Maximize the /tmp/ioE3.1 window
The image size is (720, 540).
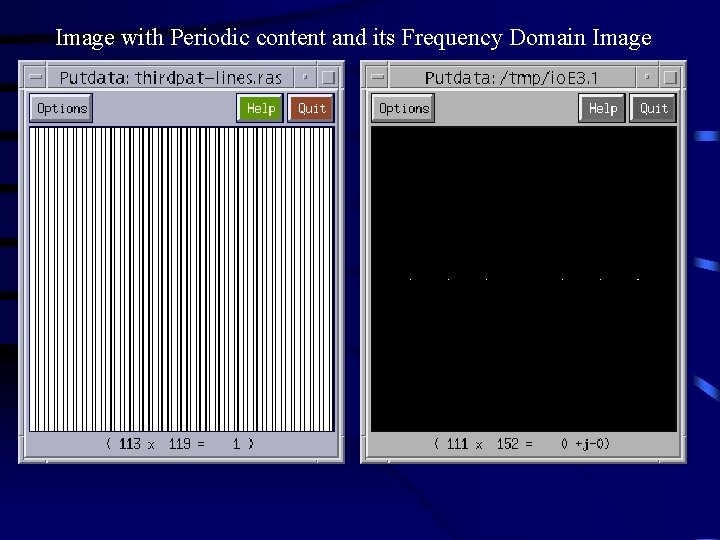pyautogui.click(x=670, y=77)
